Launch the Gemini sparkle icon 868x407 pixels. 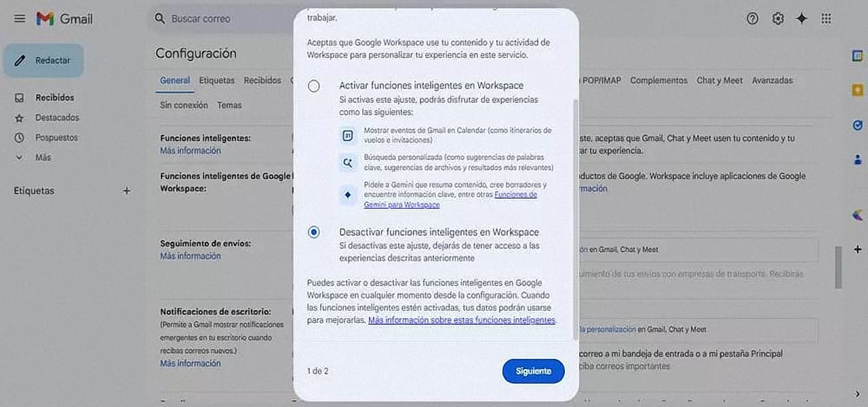[802, 19]
